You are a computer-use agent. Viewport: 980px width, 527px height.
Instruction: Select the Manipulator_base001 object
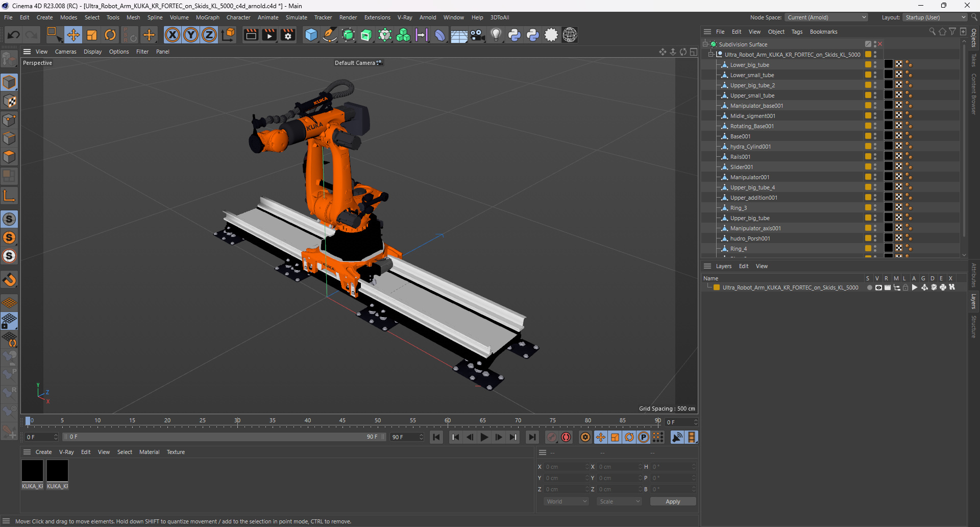[x=756, y=106]
